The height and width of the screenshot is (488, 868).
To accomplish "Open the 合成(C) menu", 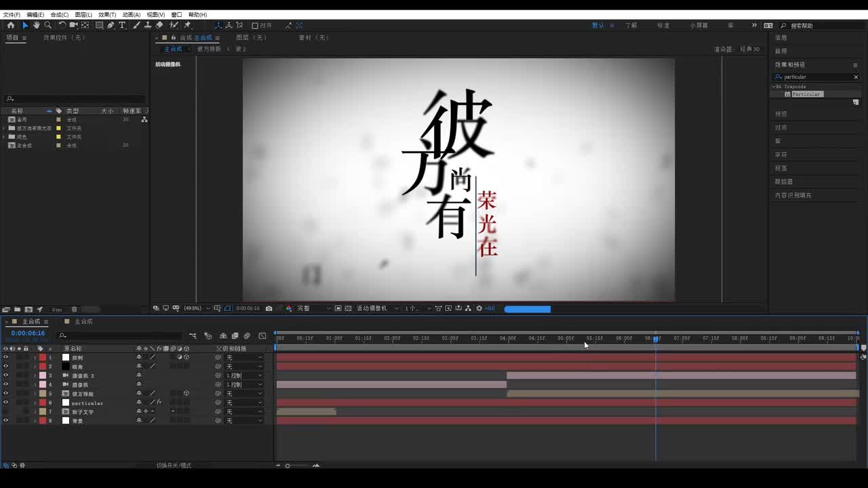I will click(x=60, y=14).
